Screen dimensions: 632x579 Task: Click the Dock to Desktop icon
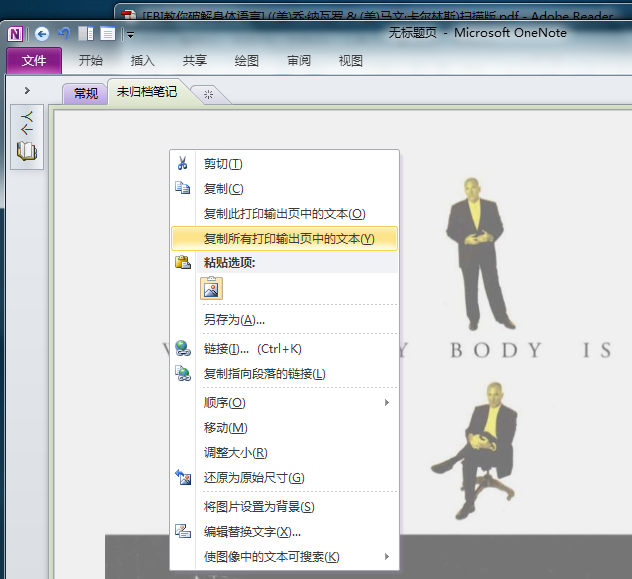(x=86, y=33)
